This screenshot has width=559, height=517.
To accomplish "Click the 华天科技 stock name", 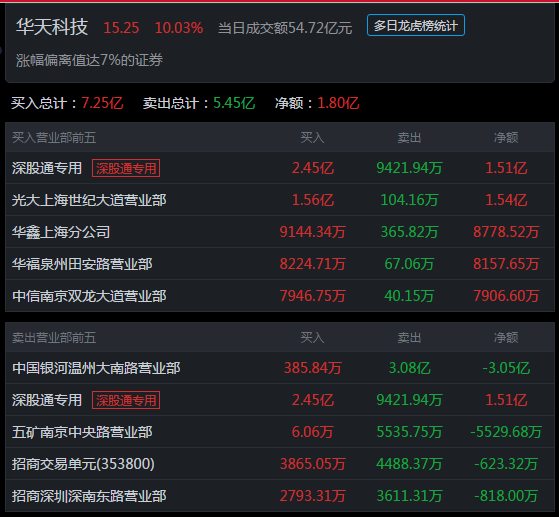I will point(52,27).
